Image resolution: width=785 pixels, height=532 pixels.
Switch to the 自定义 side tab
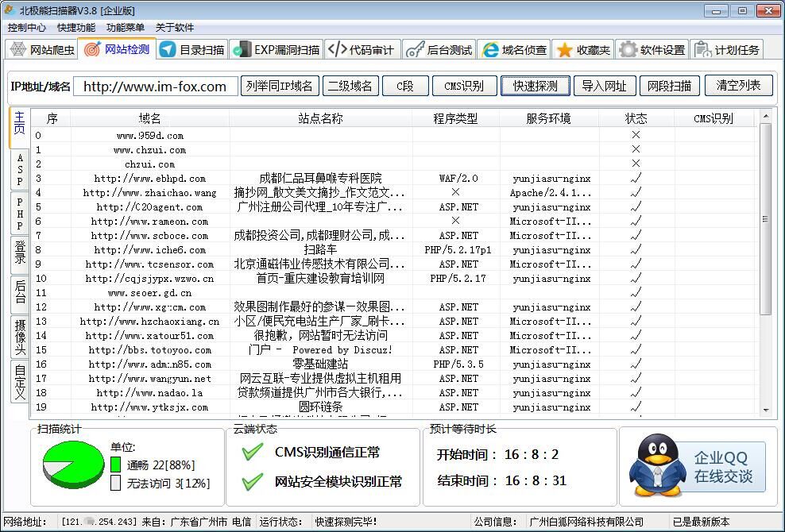[20, 381]
